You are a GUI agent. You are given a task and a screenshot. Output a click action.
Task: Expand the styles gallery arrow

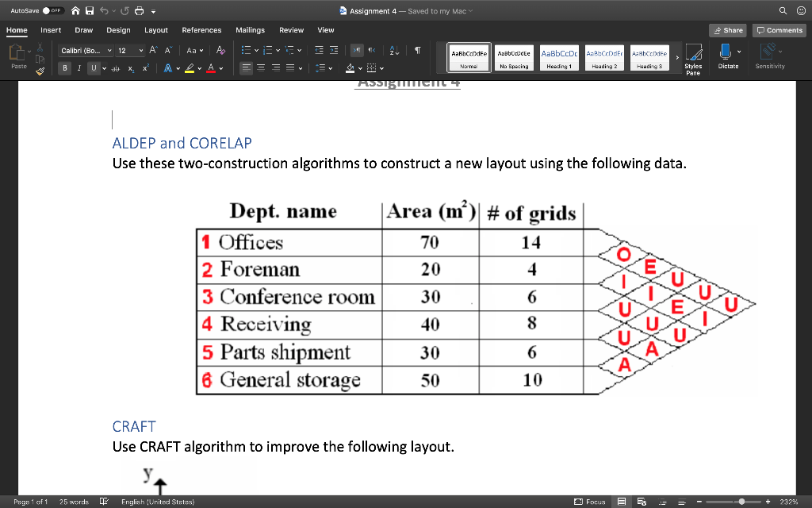click(677, 57)
